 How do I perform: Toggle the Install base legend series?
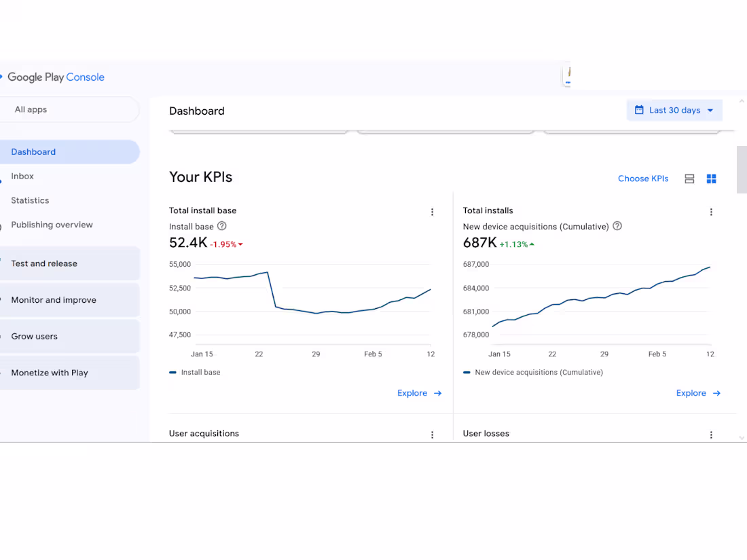tap(196, 372)
